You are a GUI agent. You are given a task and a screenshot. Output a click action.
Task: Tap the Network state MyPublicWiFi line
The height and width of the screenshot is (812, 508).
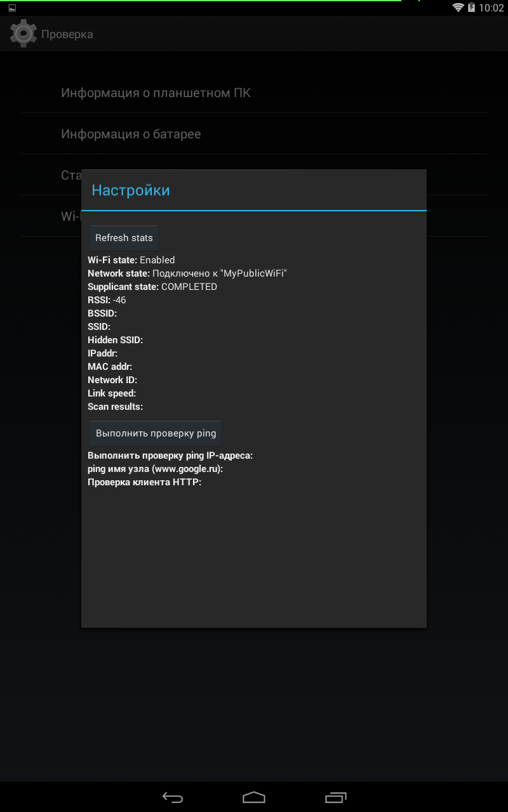click(187, 273)
